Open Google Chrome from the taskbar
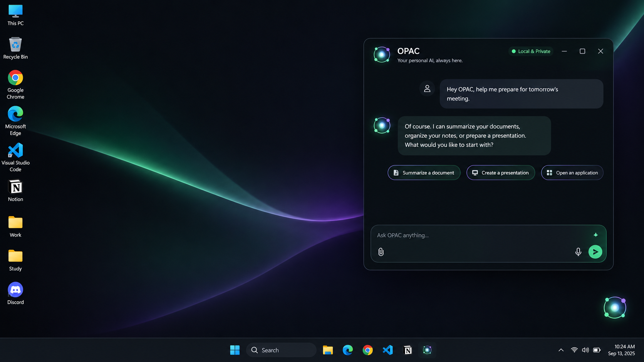Screen dimensions: 644x362 [x=367, y=350]
